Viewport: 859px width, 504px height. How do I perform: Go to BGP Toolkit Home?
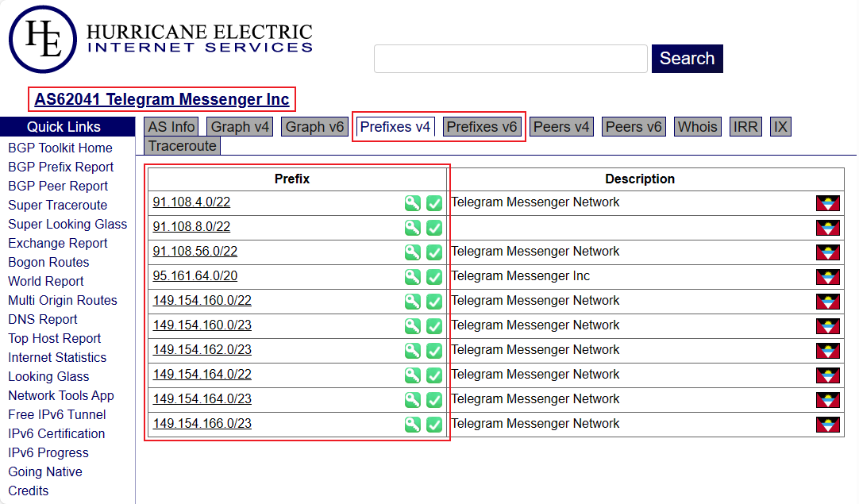pos(60,148)
